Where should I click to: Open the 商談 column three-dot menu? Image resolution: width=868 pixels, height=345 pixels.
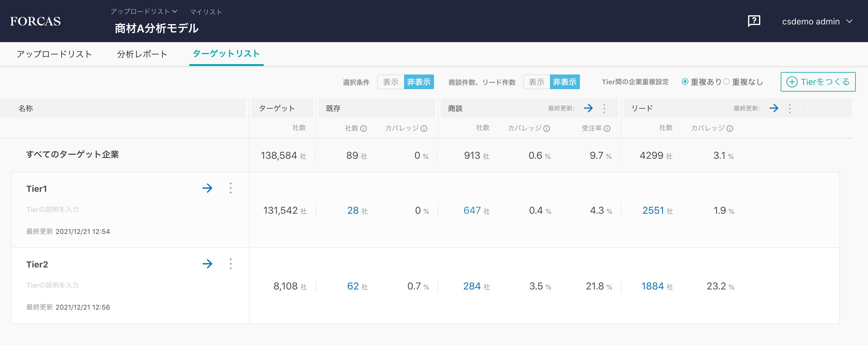pos(604,108)
